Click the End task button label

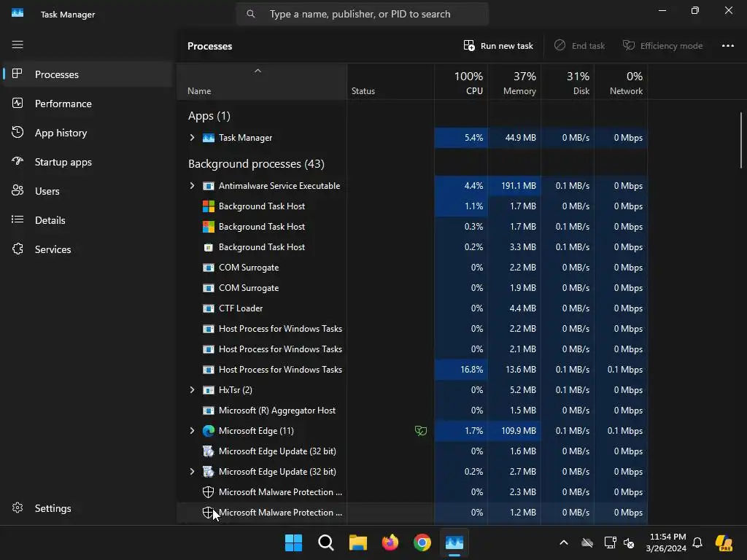pos(589,46)
